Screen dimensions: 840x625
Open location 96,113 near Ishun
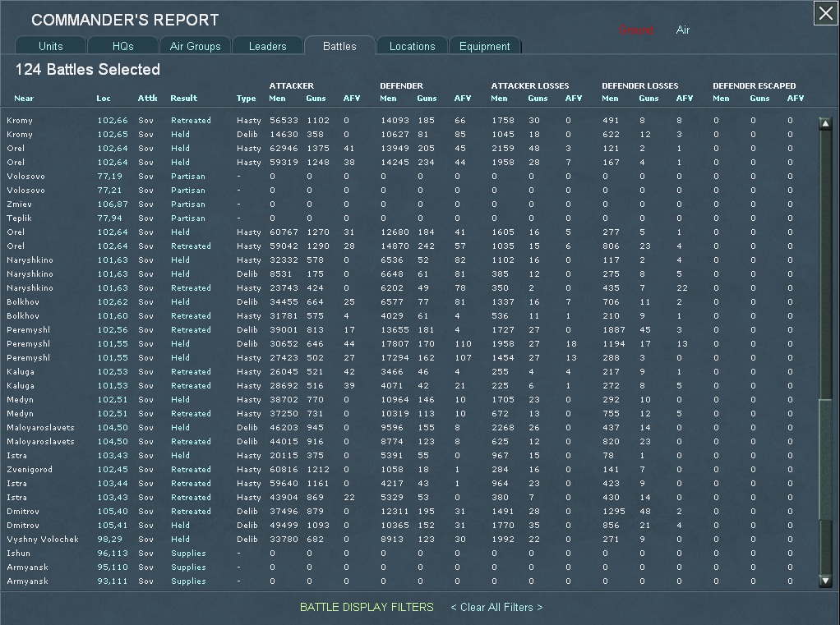[113, 553]
